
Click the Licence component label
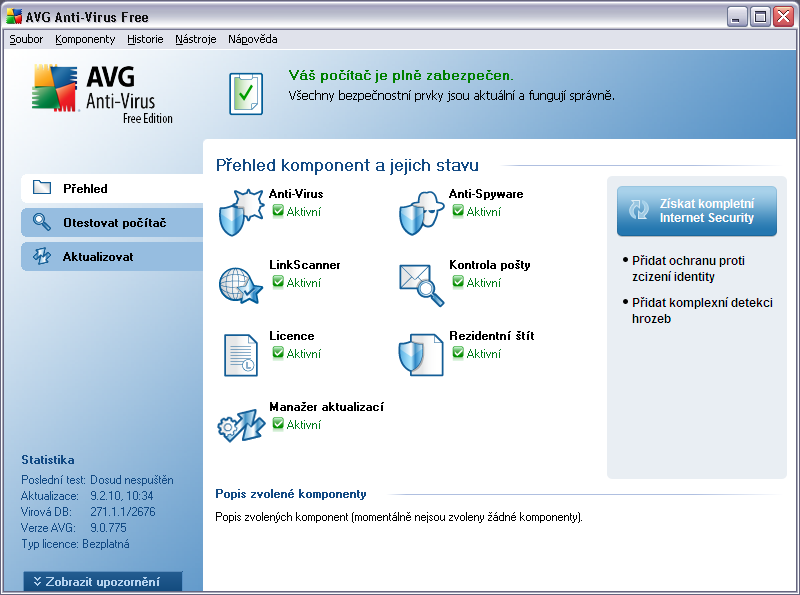pos(291,336)
